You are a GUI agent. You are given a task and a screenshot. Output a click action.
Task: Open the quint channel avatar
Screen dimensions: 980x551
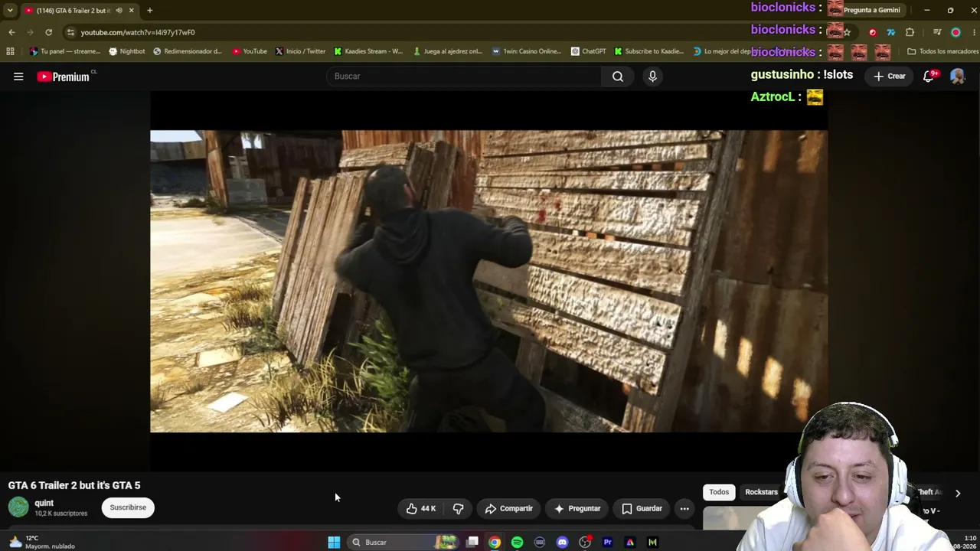(18, 507)
